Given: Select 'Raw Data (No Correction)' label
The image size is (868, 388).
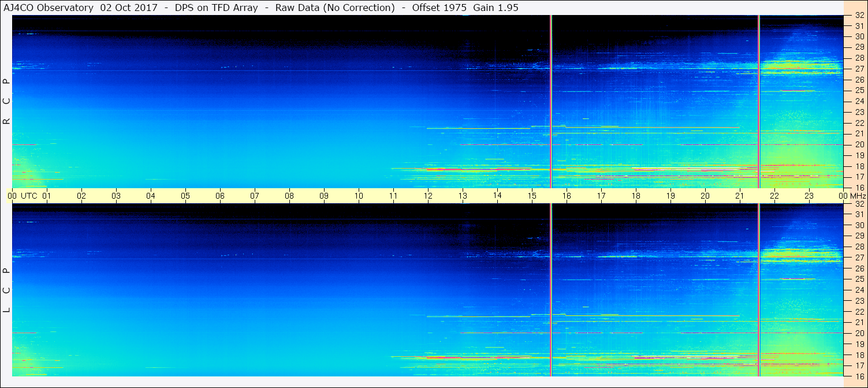Looking at the screenshot, I should coord(335,8).
